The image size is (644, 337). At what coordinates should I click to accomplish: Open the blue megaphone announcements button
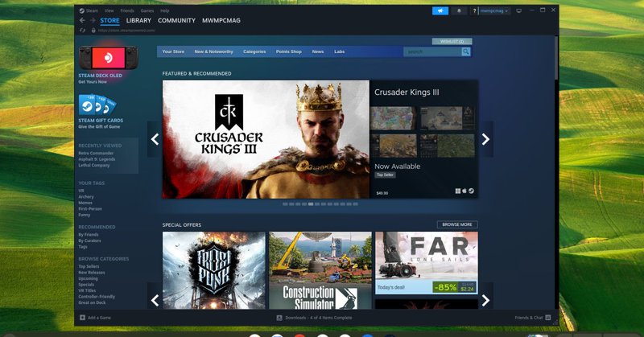point(440,10)
